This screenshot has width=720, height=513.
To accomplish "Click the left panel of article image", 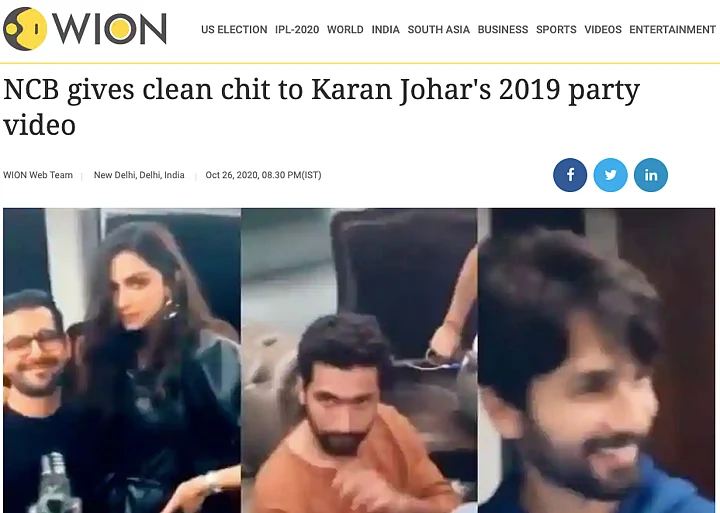I will click(122, 361).
